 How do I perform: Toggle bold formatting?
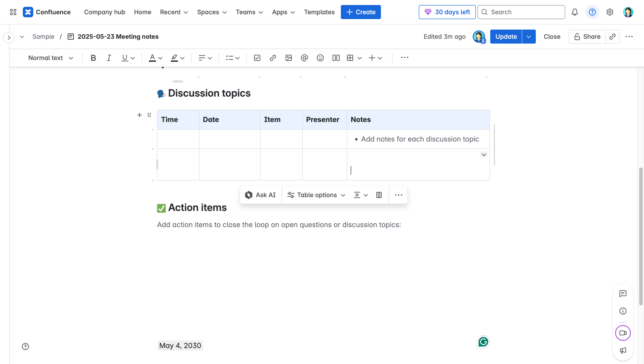93,58
